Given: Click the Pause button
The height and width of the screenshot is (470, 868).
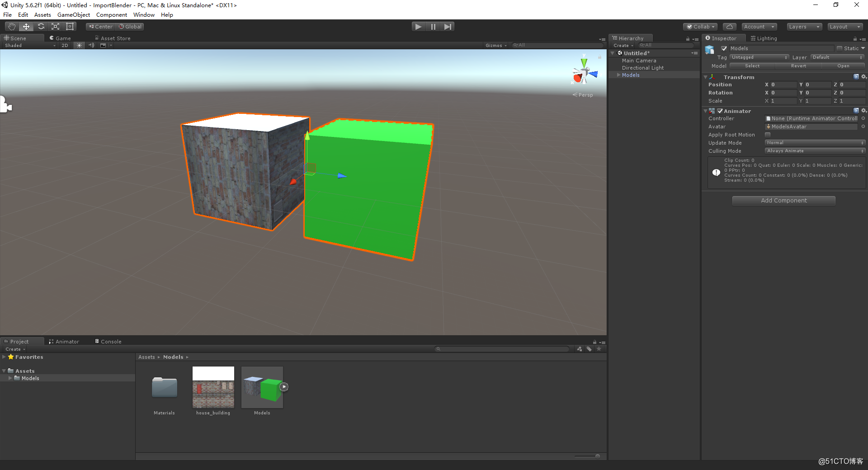Looking at the screenshot, I should coord(433,27).
